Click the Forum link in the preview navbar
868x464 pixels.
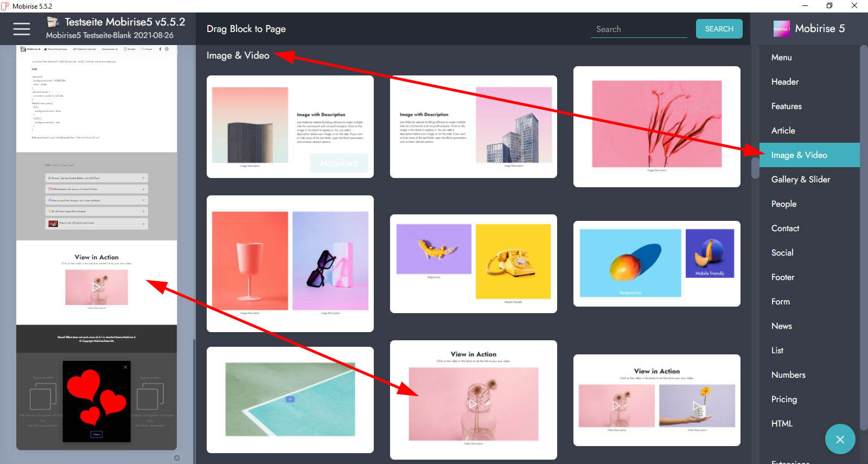pyautogui.click(x=147, y=49)
